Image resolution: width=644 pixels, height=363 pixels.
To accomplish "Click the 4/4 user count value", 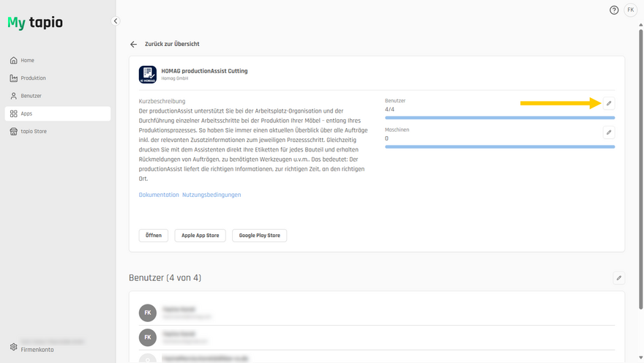I will tap(389, 109).
